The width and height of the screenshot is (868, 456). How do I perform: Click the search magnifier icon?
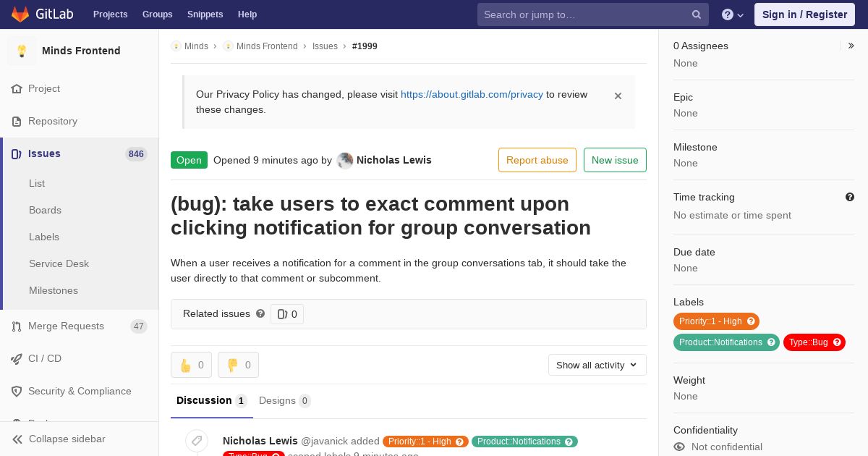tap(697, 14)
